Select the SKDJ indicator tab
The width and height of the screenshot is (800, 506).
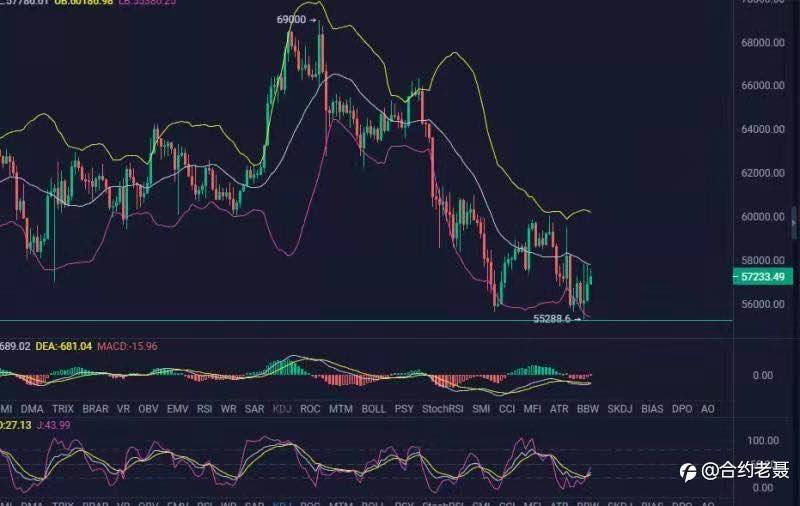click(x=620, y=409)
